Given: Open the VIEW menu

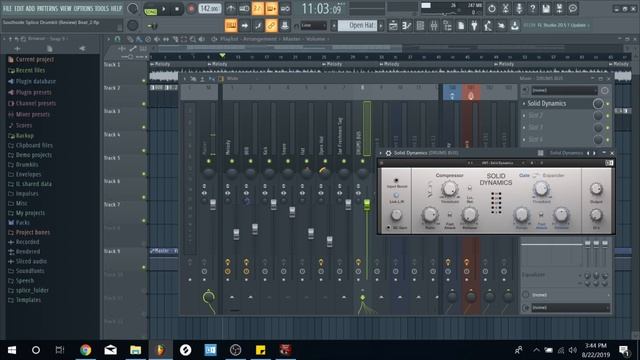Looking at the screenshot, I should point(65,9).
